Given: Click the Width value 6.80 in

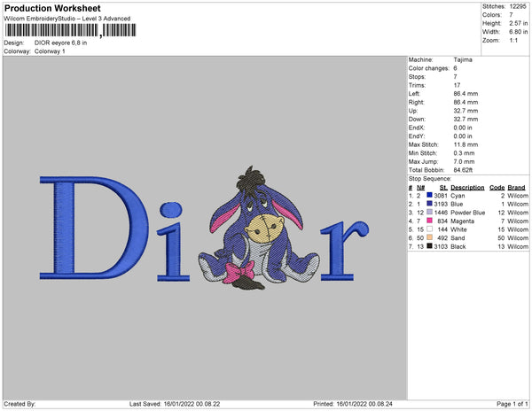Looking at the screenshot, I should point(518,32).
